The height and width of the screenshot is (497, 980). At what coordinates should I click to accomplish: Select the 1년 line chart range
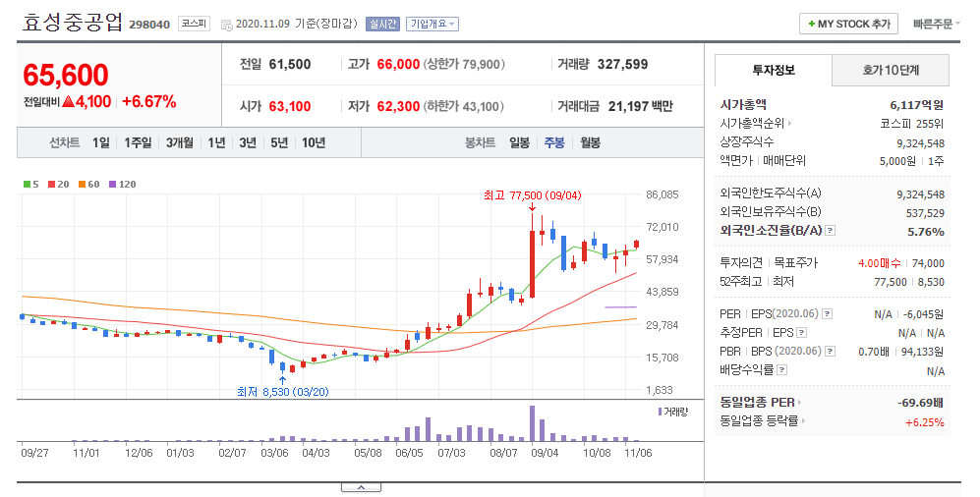pos(216,143)
